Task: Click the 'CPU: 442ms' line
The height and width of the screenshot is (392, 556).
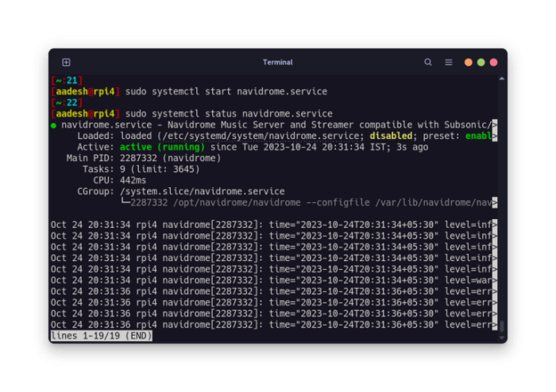Action: (119, 180)
